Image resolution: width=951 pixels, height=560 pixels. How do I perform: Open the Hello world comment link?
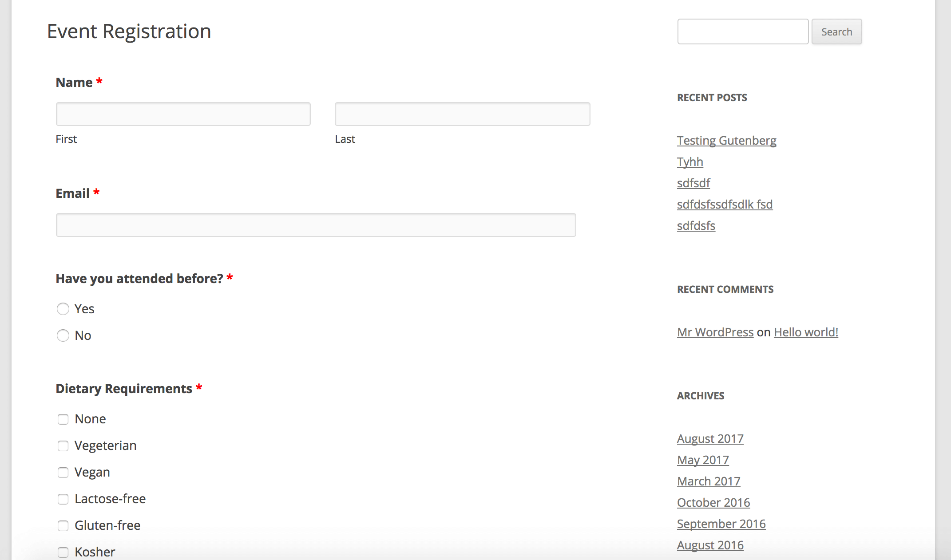(806, 331)
